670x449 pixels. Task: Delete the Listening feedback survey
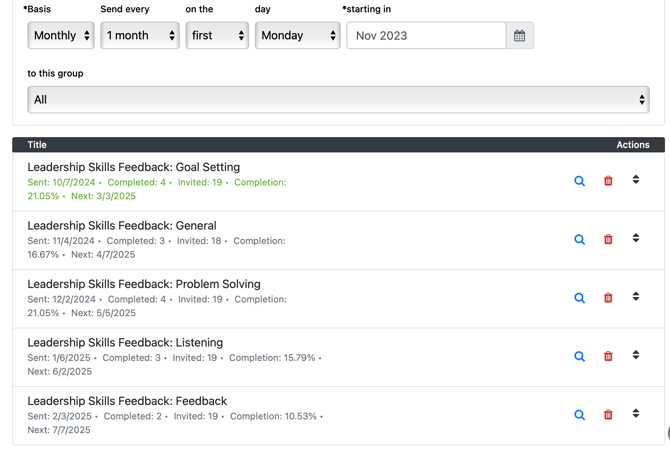pyautogui.click(x=608, y=356)
